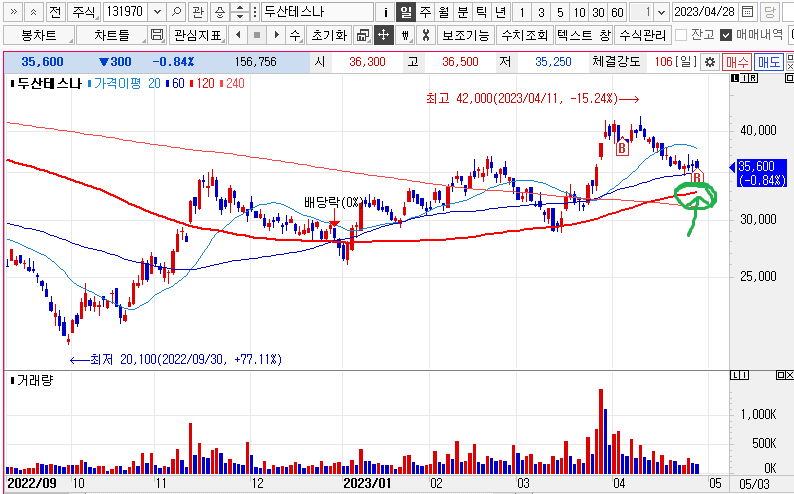Viewport: 794px width, 494px height.
Task: Open the 수식관리 formula management menu
Action: click(x=643, y=35)
